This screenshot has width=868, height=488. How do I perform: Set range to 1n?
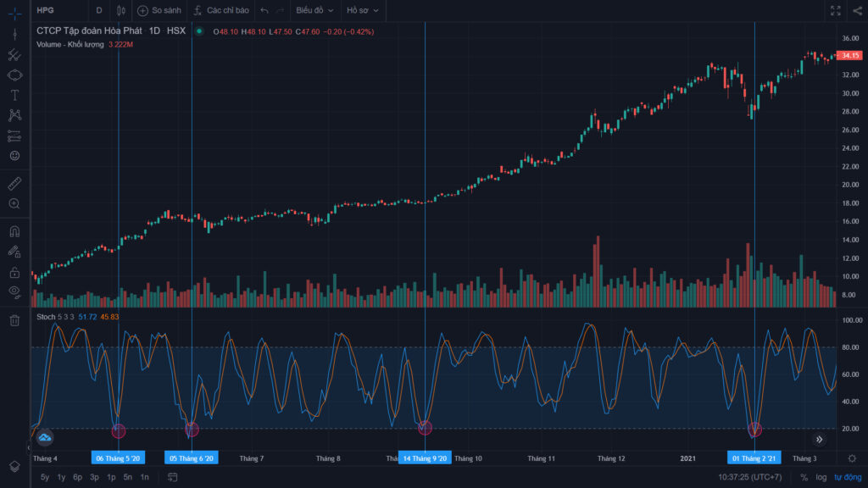click(144, 477)
